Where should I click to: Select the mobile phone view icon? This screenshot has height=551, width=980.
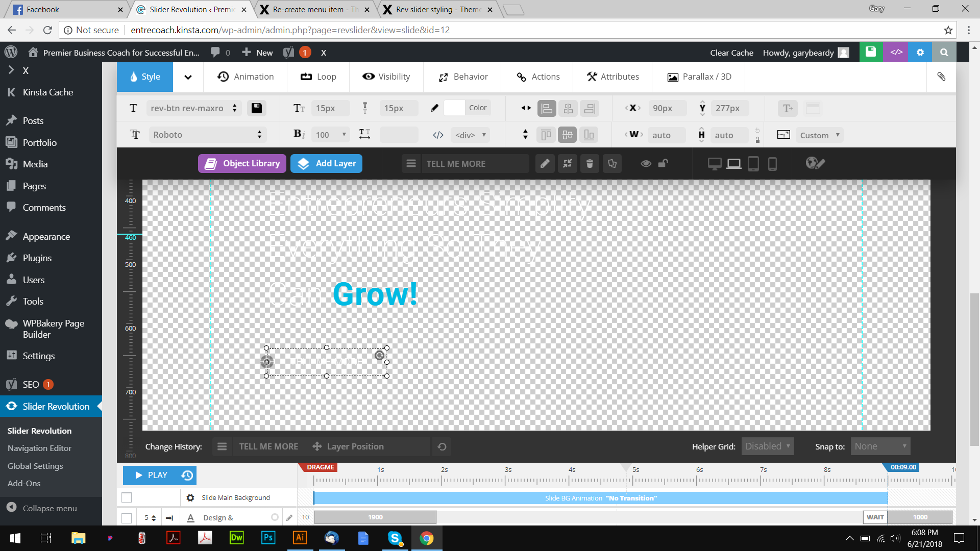coord(772,164)
